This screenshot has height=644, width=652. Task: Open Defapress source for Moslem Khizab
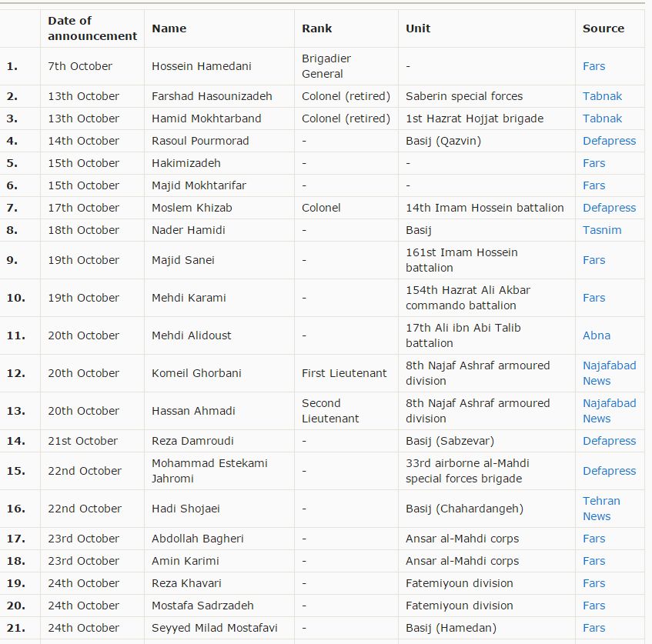tap(609, 208)
